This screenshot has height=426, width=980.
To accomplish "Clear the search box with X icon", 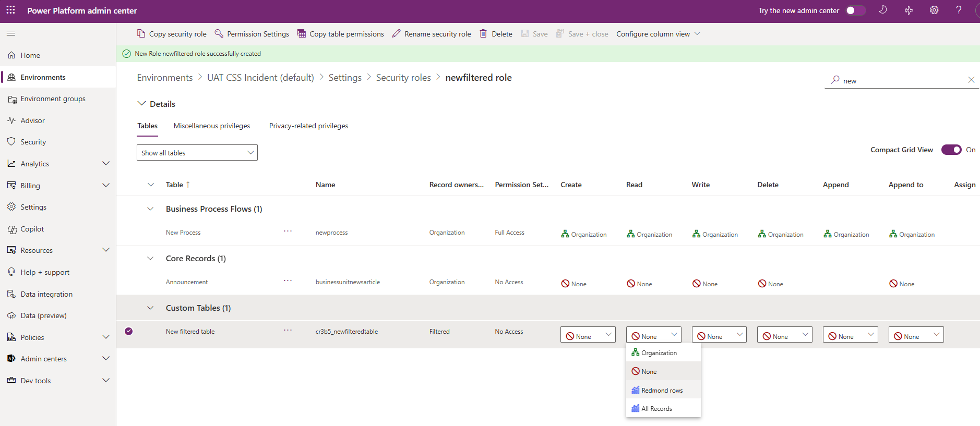I will point(971,80).
